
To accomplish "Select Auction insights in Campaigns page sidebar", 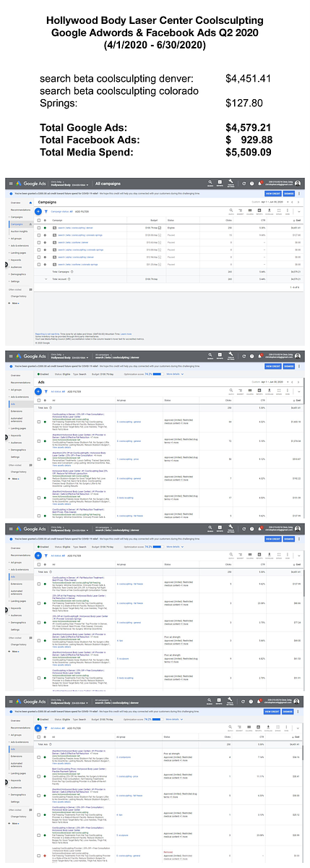I will (x=19, y=231).
